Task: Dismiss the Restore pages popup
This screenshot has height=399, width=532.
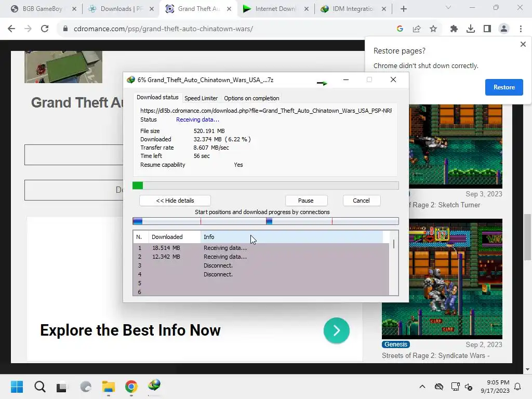Action: [523, 44]
